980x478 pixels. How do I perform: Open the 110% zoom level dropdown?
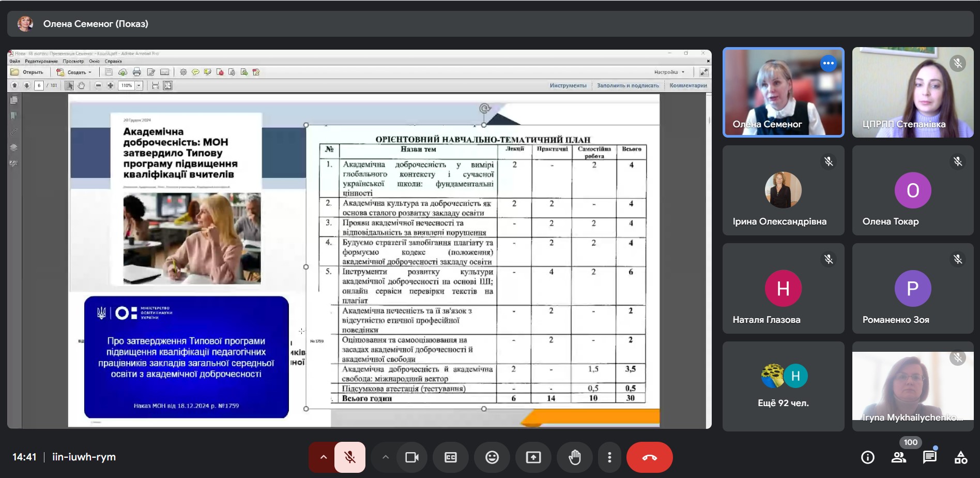tap(139, 85)
